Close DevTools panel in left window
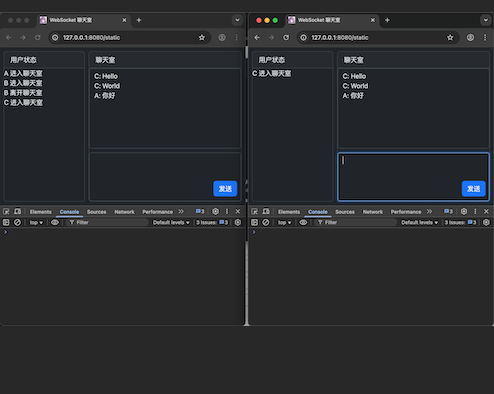The image size is (494, 394). click(x=238, y=211)
